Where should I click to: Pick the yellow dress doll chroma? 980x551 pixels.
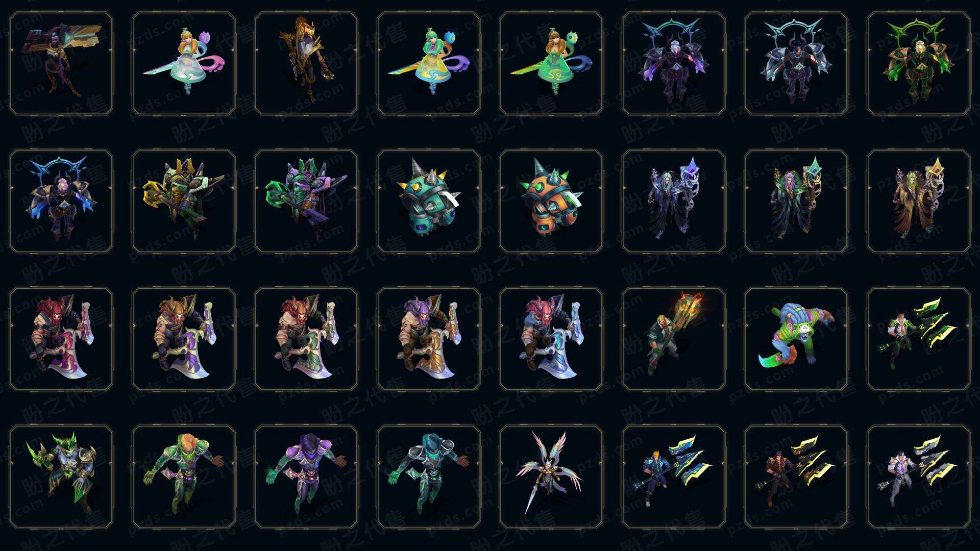[x=429, y=64]
